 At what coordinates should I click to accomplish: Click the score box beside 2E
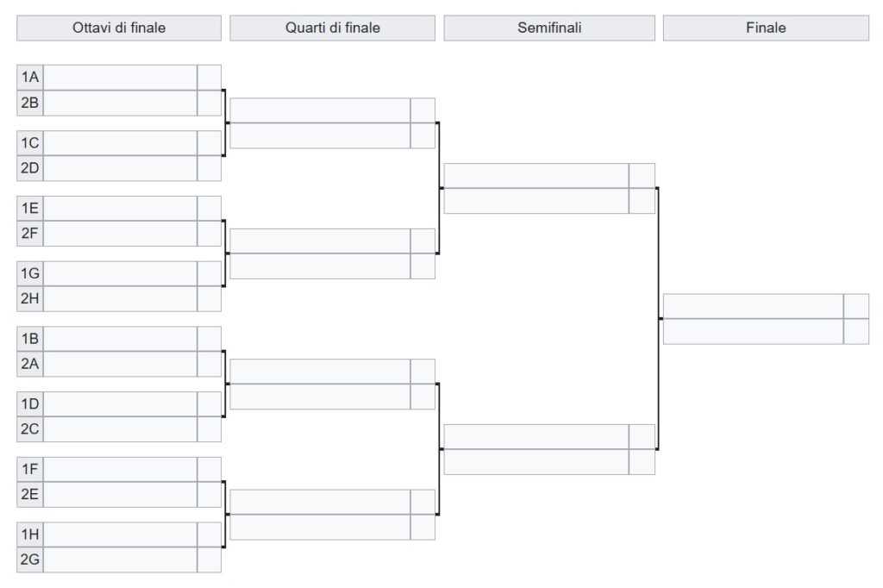click(209, 495)
